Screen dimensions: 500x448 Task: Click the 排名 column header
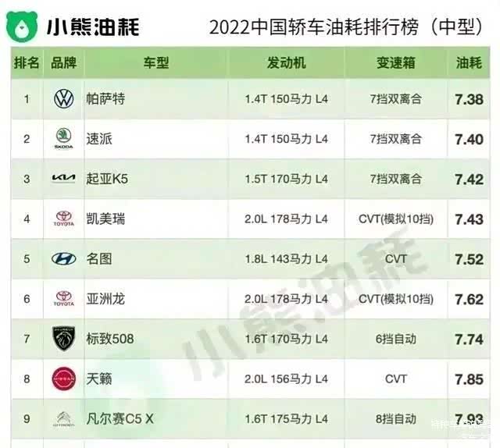(x=26, y=63)
